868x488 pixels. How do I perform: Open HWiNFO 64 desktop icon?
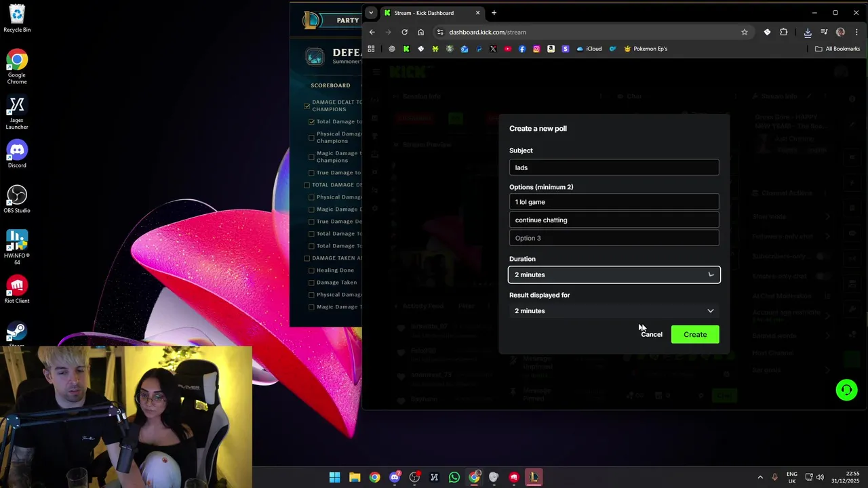point(17,248)
